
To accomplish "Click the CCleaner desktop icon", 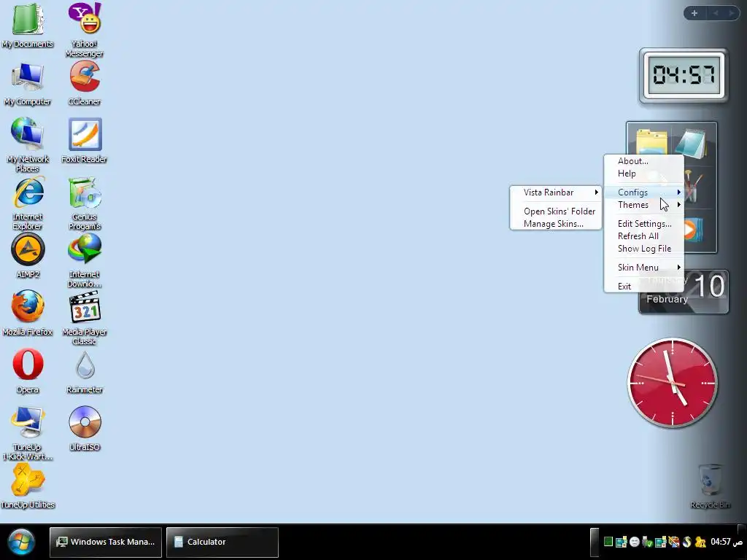I will [85, 83].
